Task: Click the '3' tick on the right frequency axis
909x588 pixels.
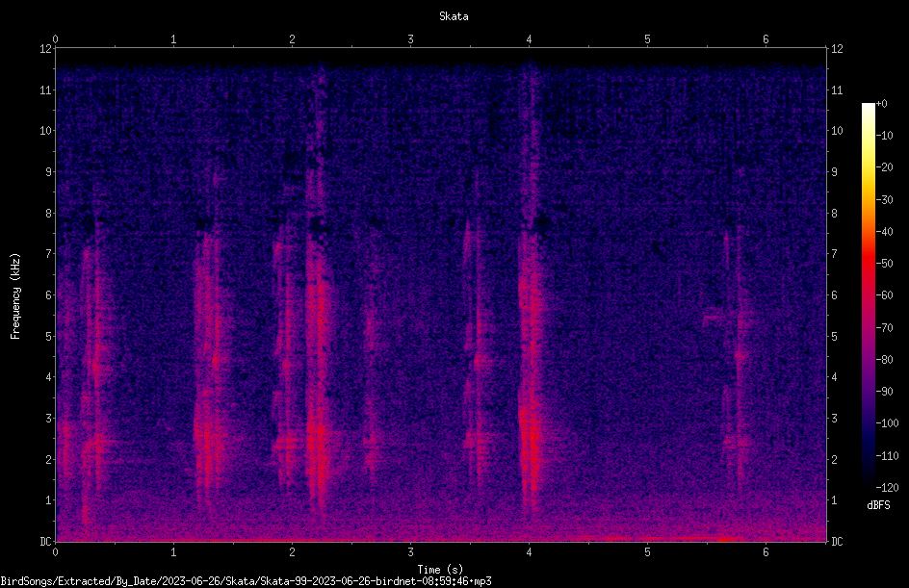Action: point(834,419)
